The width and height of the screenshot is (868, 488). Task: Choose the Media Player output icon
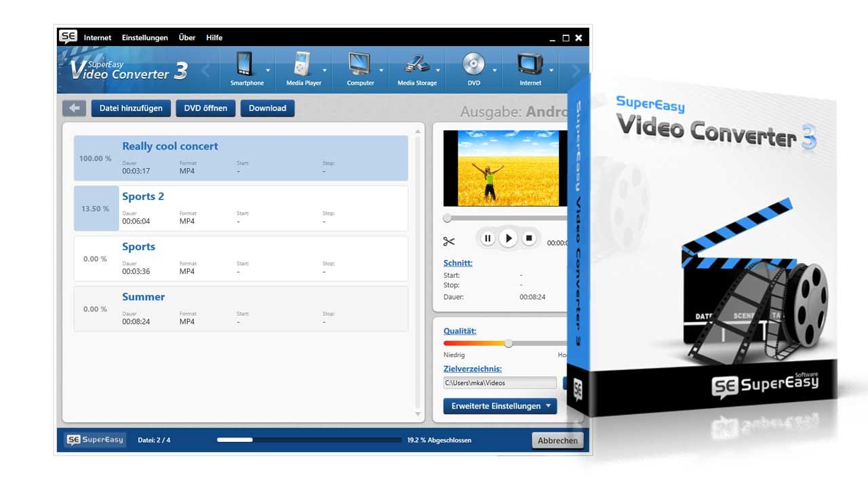pos(302,64)
